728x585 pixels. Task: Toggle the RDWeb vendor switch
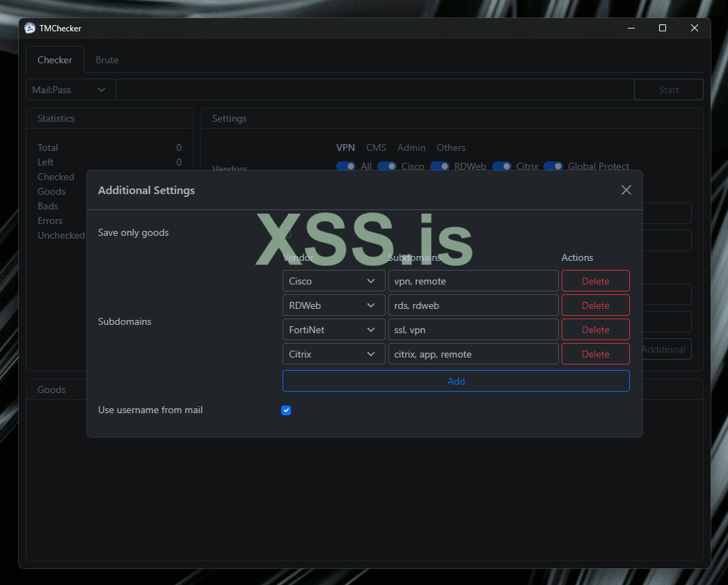440,167
